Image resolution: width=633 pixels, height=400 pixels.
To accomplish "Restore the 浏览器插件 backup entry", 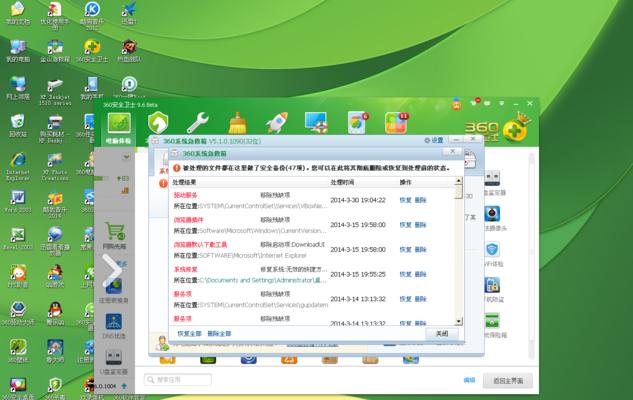I will 405,225.
